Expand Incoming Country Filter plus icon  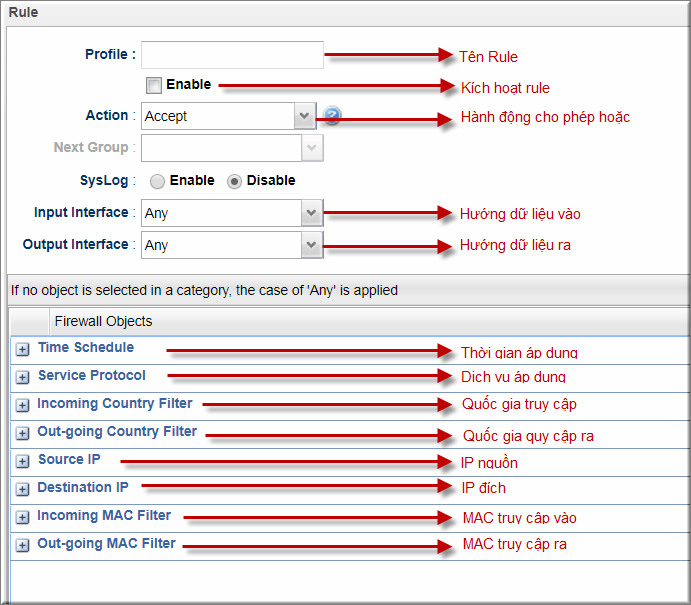(22, 405)
